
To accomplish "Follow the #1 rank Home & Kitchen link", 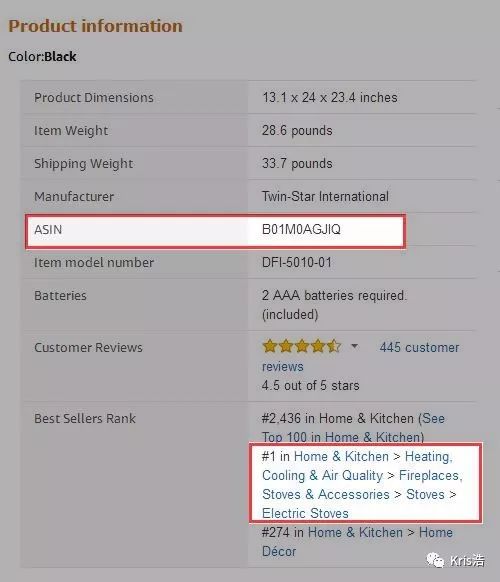I will (x=341, y=456).
